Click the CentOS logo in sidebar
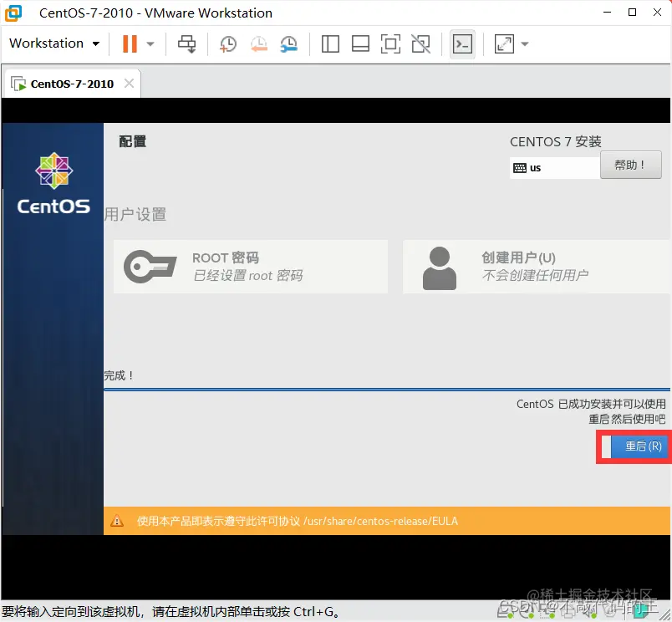Image resolution: width=672 pixels, height=622 pixels. pos(54,183)
